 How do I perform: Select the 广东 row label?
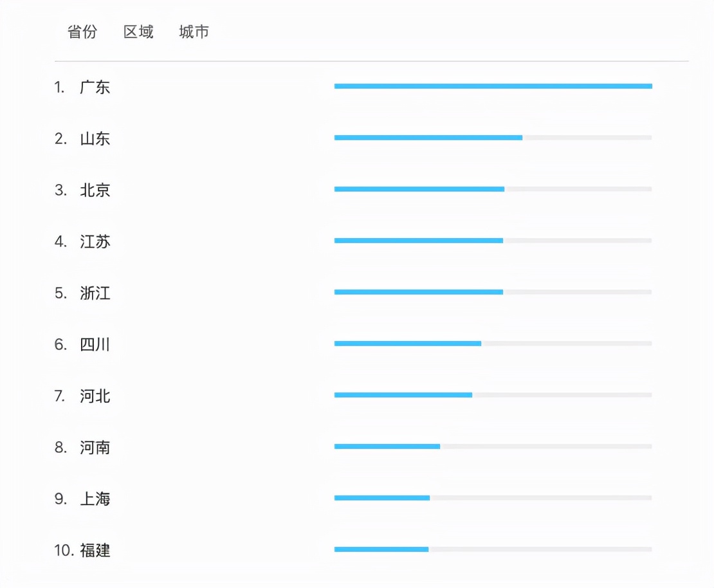pos(95,87)
